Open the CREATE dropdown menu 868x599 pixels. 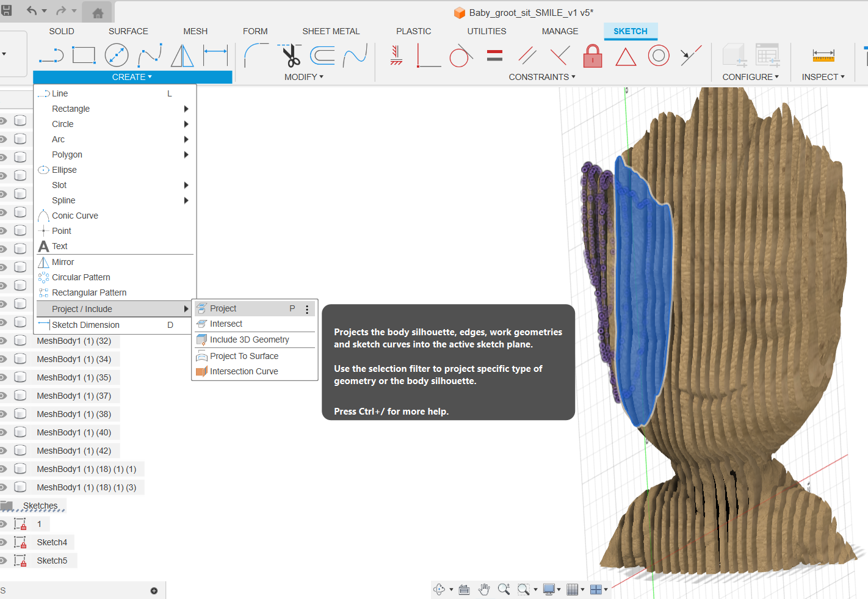pyautogui.click(x=132, y=77)
